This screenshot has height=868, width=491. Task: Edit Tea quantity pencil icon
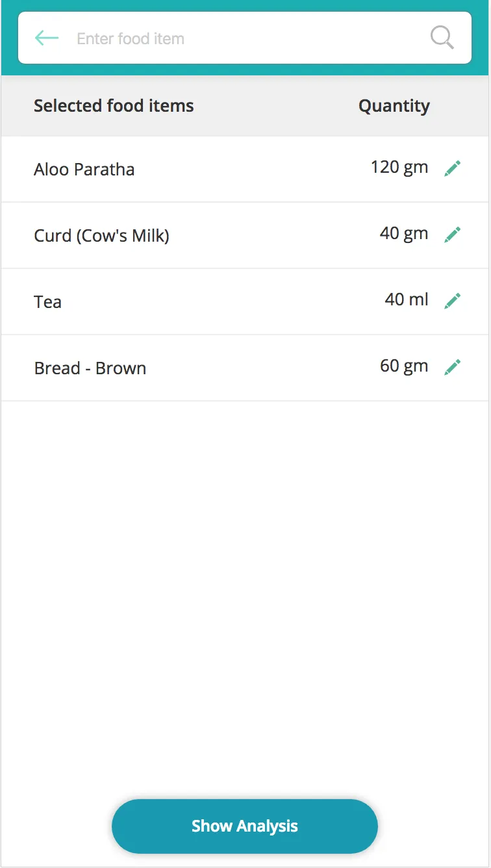click(x=453, y=301)
